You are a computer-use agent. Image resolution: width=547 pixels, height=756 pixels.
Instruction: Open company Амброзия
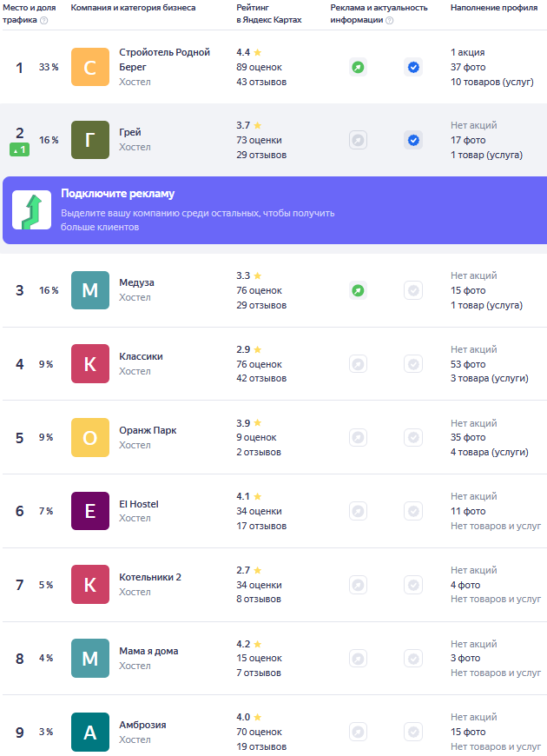click(142, 725)
